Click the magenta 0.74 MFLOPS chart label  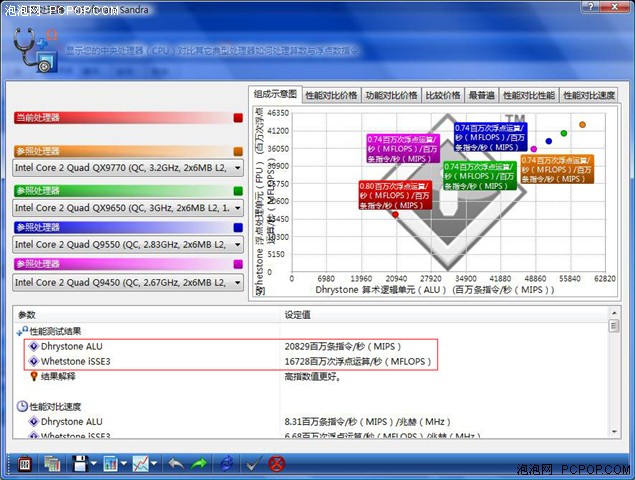403,149
